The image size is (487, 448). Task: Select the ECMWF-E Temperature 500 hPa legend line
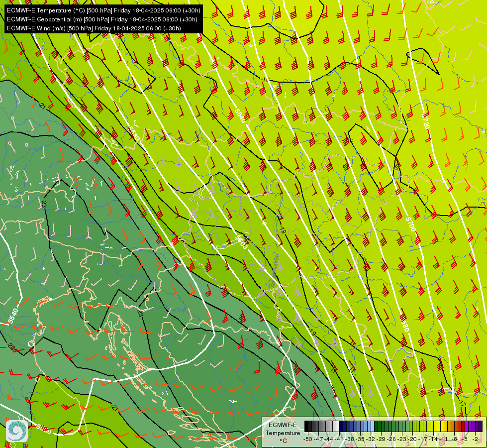pos(103,10)
